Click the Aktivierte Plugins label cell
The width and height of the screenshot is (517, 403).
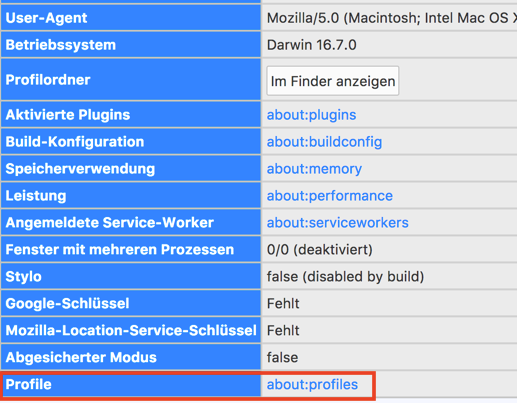point(131,115)
